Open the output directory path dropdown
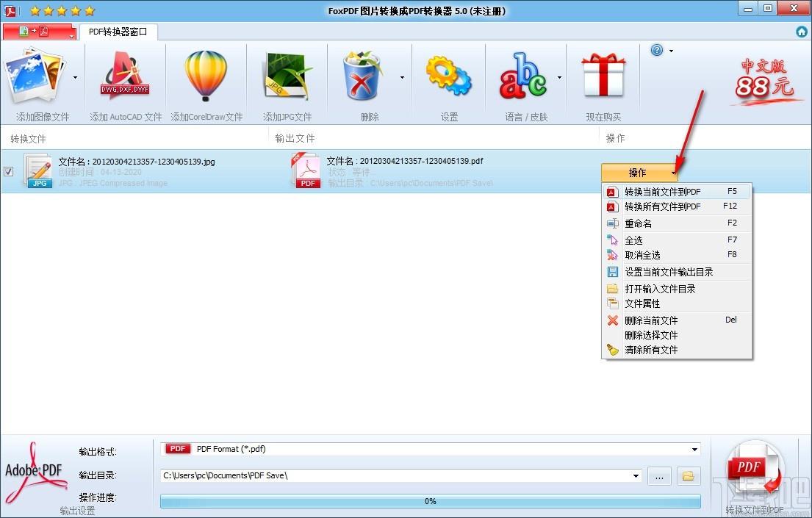The image size is (812, 518). click(636, 475)
